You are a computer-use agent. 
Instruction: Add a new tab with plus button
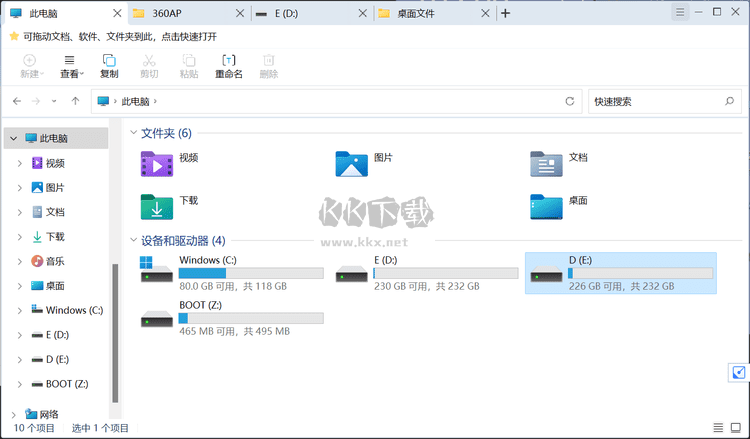click(x=506, y=13)
